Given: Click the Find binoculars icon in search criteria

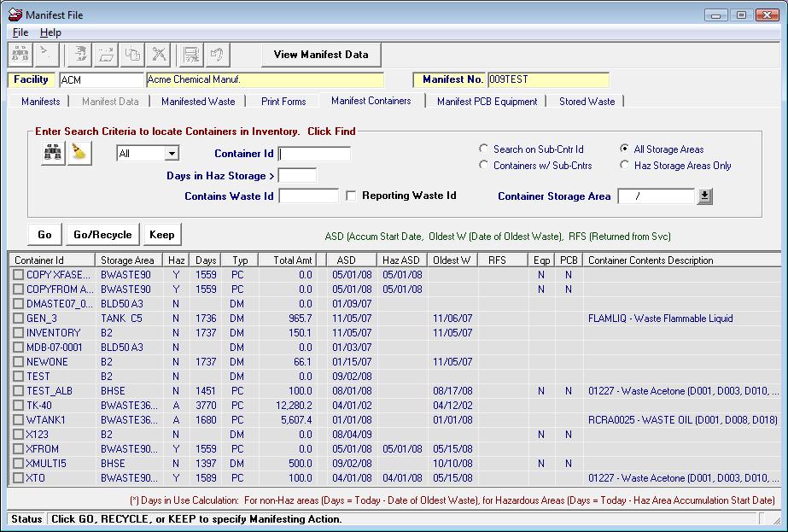Looking at the screenshot, I should [53, 152].
